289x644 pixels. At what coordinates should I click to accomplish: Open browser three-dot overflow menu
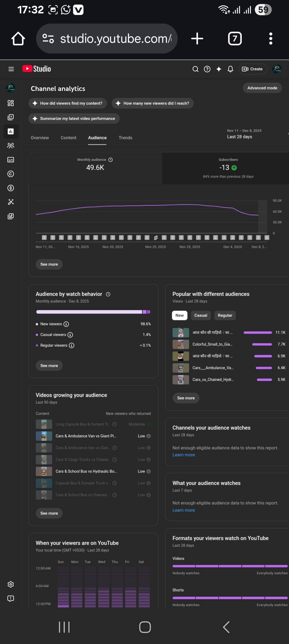[271, 39]
